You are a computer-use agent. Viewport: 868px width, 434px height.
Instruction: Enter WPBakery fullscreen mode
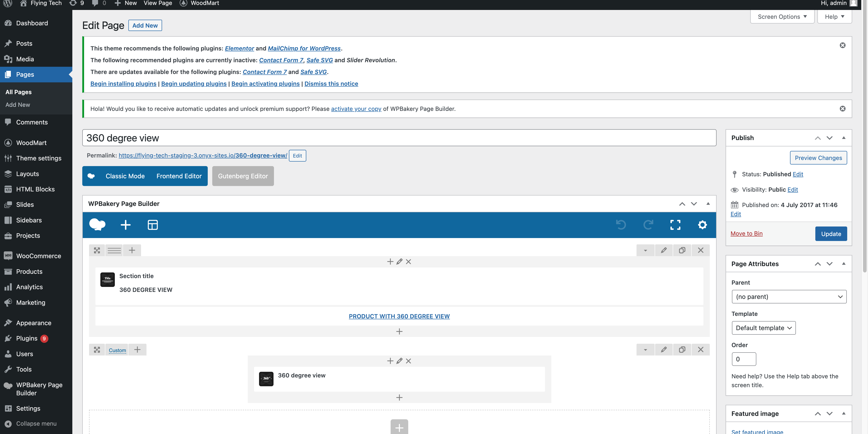pos(675,225)
